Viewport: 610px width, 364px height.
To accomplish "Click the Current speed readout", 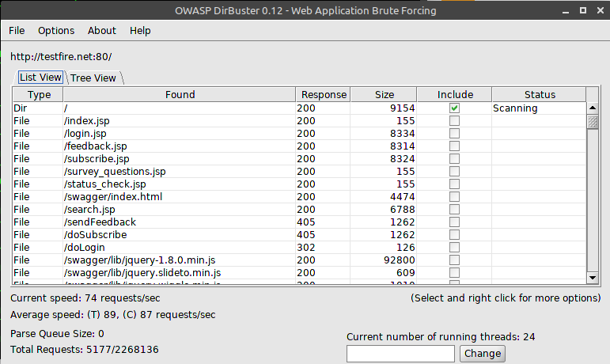I will click(x=85, y=298).
